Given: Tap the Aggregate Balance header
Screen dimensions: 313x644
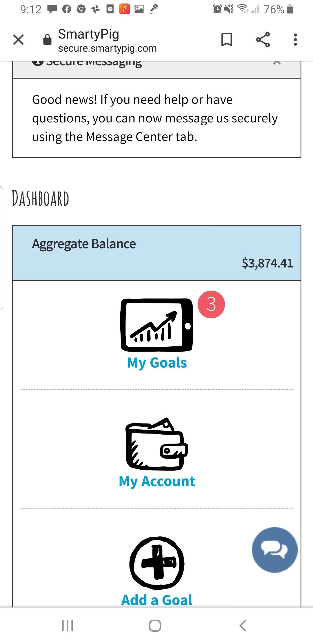Looking at the screenshot, I should coord(84,244).
